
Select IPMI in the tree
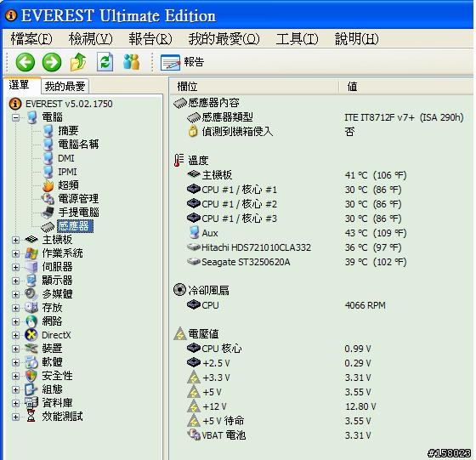click(67, 172)
